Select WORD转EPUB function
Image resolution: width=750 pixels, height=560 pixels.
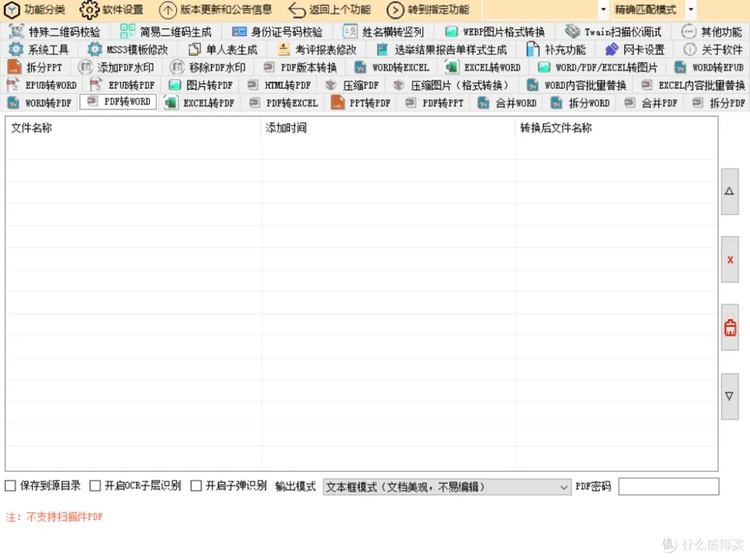pyautogui.click(x=709, y=67)
